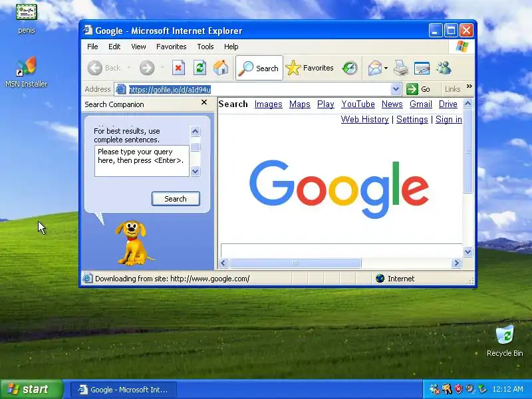
Task: Open the Mail button dropdown arrow
Action: [x=386, y=68]
